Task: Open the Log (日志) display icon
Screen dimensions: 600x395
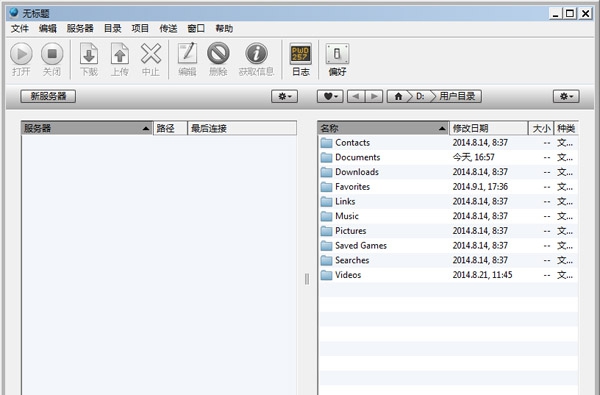Action: 301,54
